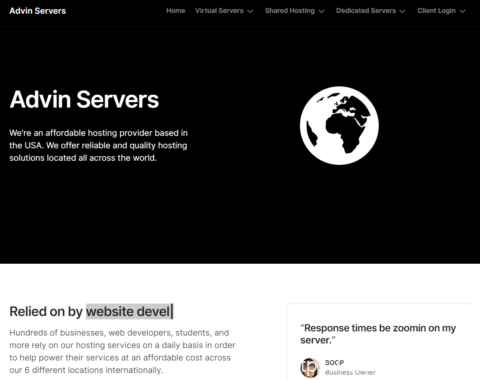
Task: Expand the Dedicated Servers chevron arrow
Action: [402, 11]
